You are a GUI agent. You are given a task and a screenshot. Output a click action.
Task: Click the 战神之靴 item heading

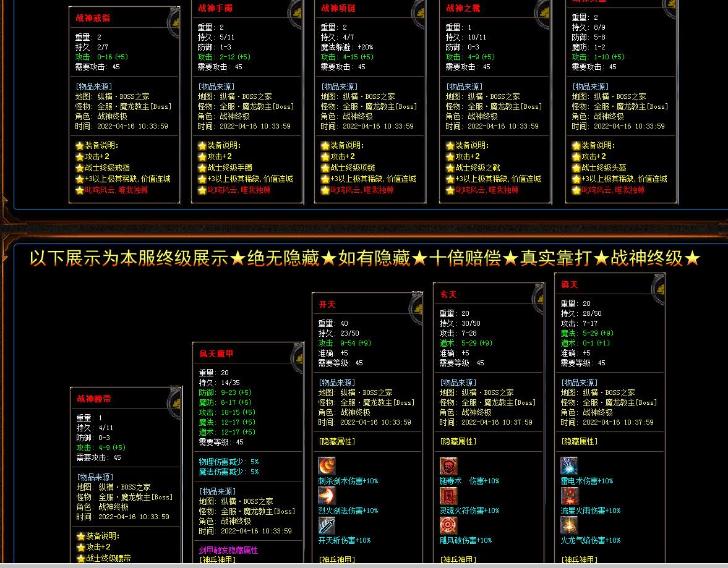463,9
